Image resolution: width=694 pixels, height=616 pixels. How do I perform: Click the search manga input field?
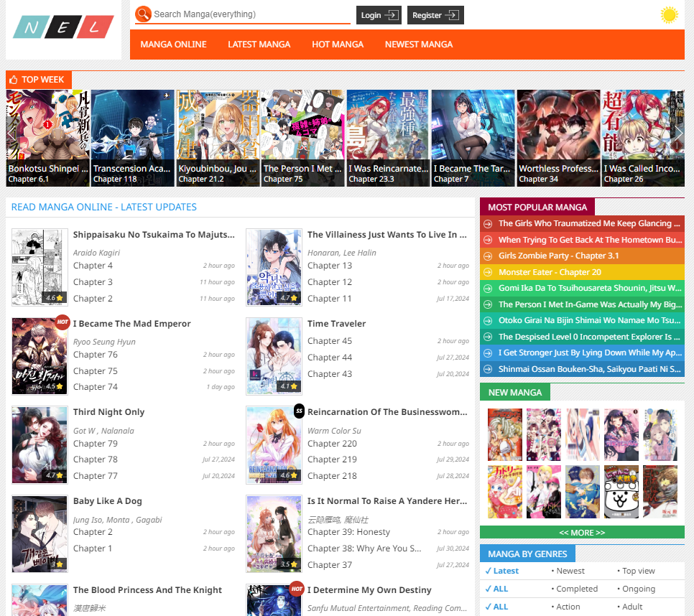[251, 14]
